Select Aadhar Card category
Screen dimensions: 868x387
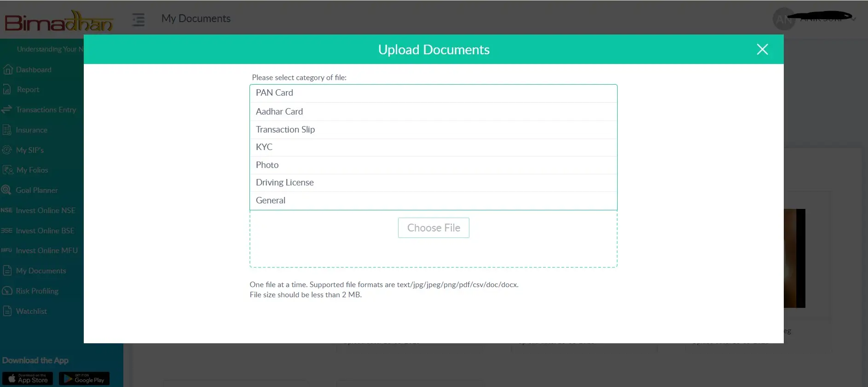[x=433, y=111]
